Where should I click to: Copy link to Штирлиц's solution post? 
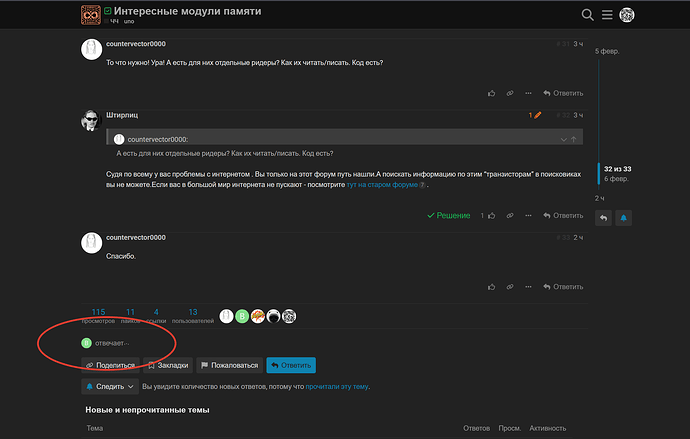click(x=509, y=215)
